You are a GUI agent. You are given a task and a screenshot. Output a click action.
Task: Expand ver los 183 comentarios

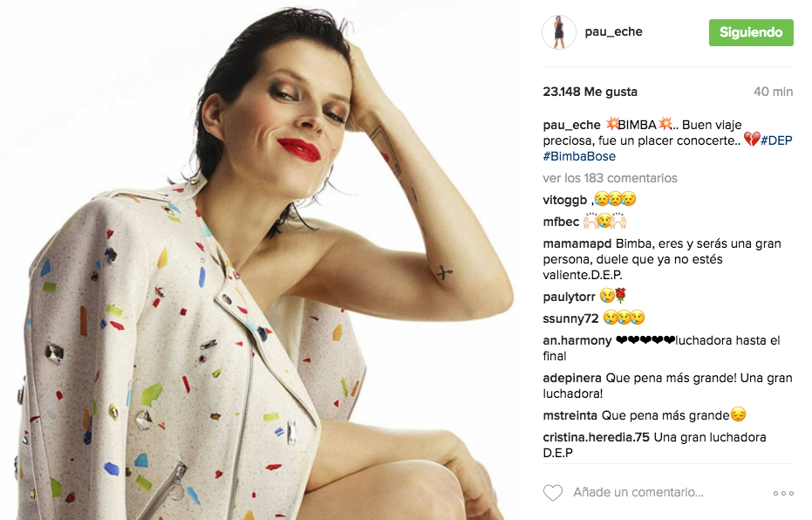610,178
